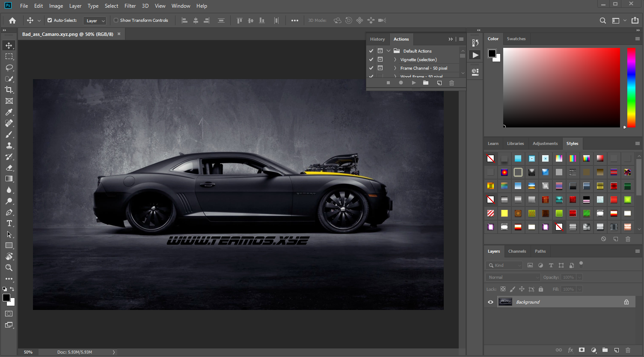Switch foreground and background colors

[12, 289]
